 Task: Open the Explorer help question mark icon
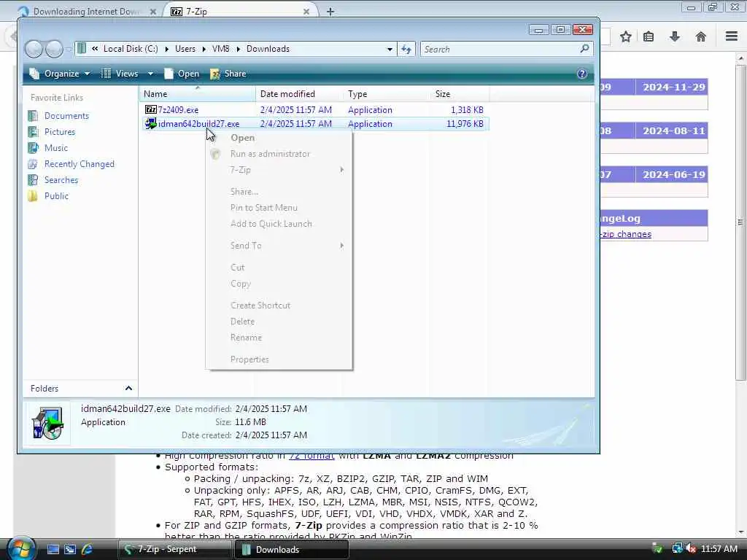[581, 74]
